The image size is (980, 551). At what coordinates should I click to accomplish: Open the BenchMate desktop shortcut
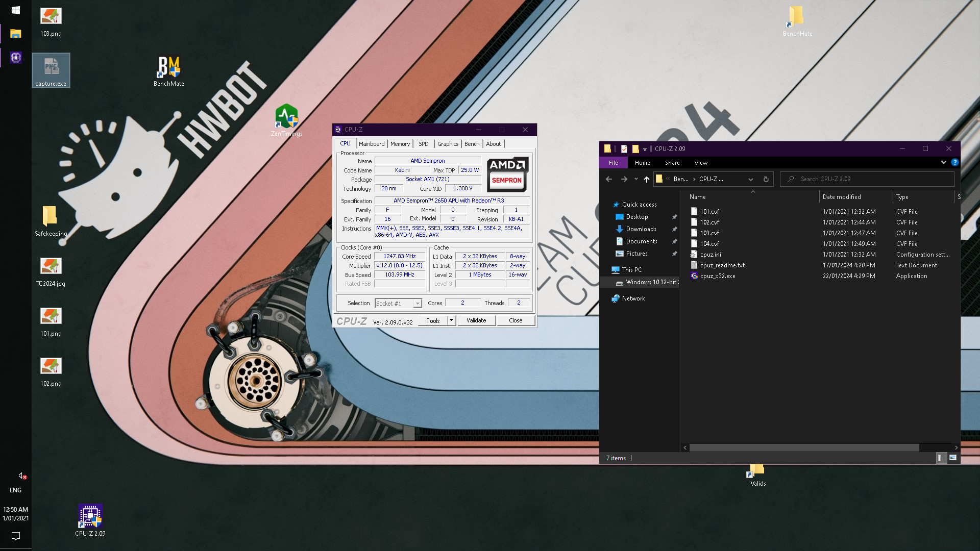click(169, 71)
